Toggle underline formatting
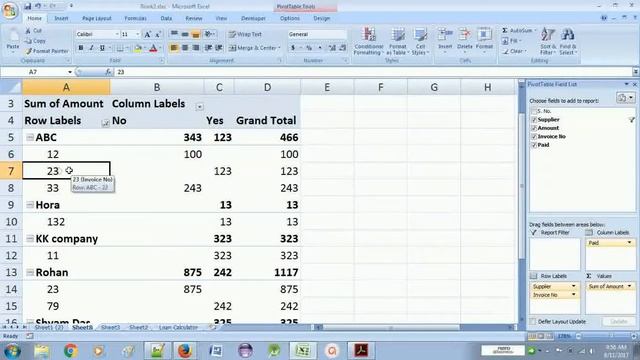Screen dimensions: 640x360 point(102,48)
